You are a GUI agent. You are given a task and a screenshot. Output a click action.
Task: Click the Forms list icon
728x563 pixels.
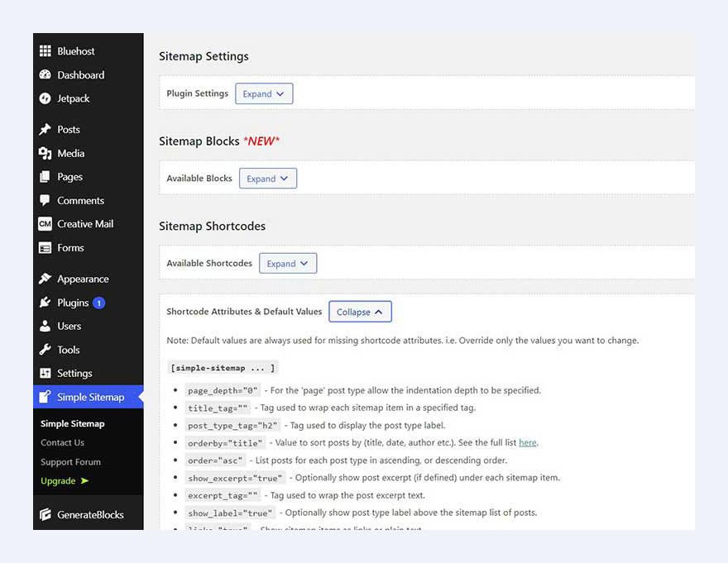(x=45, y=248)
